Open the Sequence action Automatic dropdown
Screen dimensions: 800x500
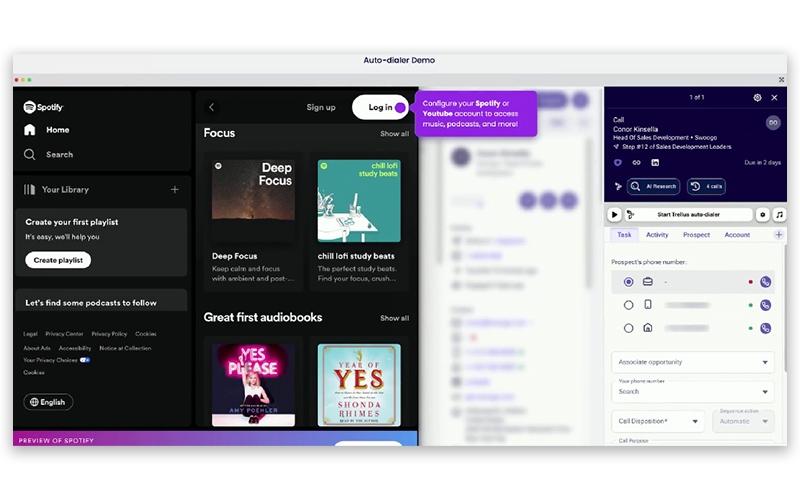tap(743, 421)
